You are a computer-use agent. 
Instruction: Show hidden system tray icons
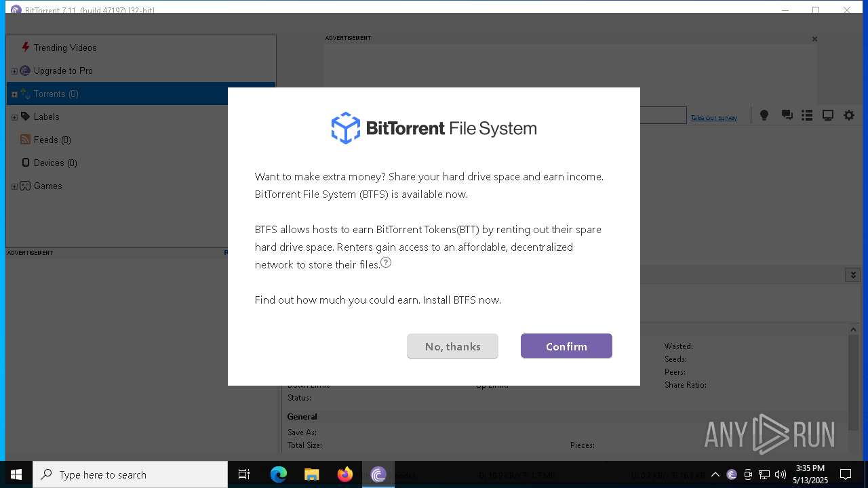(x=715, y=474)
